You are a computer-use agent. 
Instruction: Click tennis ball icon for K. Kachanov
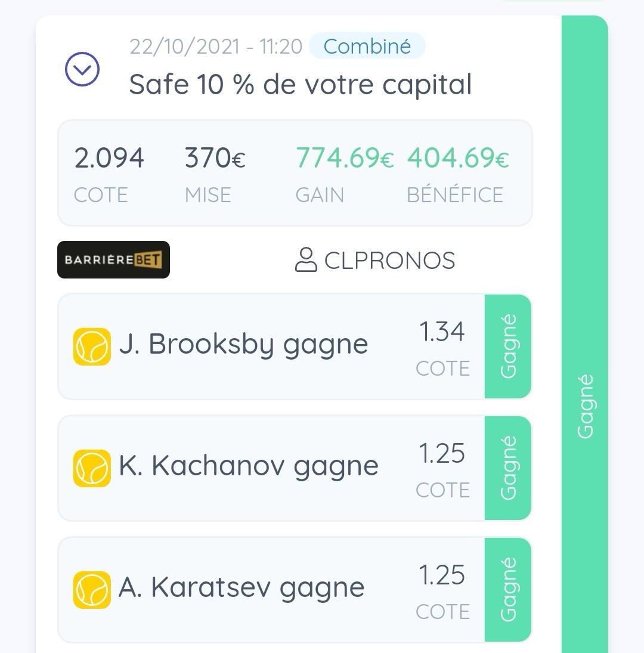(92, 468)
